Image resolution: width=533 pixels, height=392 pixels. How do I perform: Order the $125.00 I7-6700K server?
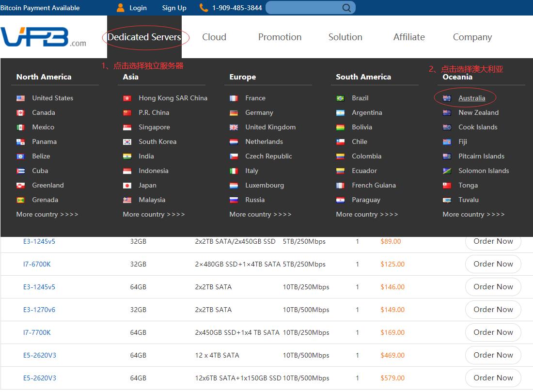[493, 264]
